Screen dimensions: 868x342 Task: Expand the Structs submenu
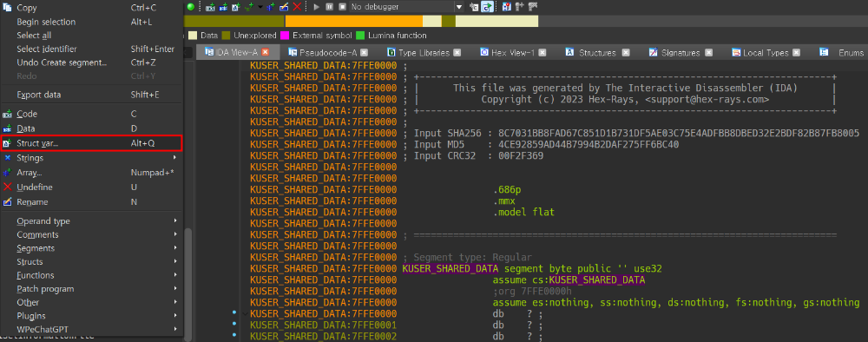[x=91, y=262]
